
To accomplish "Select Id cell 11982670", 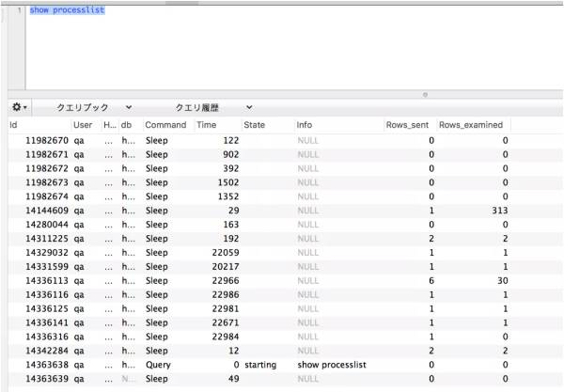I will pyautogui.click(x=47, y=141).
